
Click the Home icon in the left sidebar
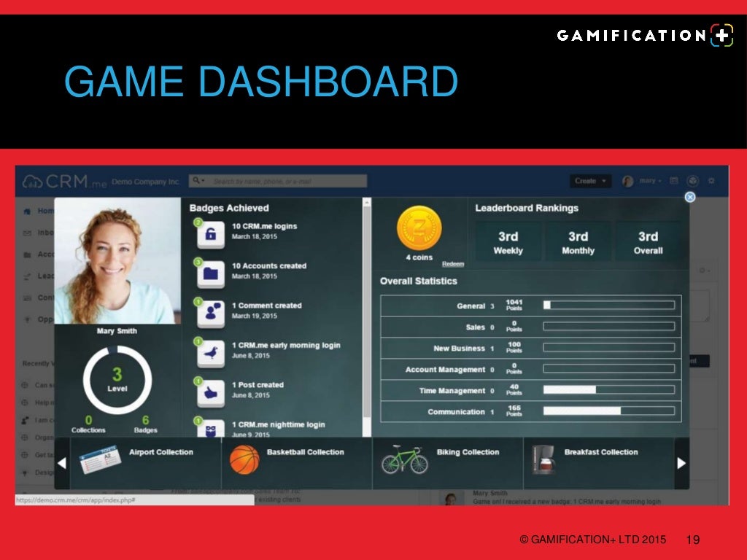(x=27, y=211)
